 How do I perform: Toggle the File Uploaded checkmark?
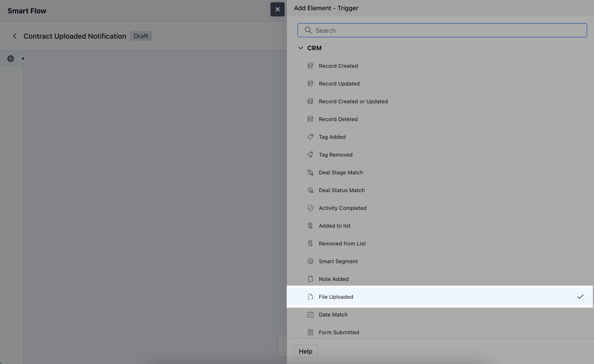click(x=580, y=297)
